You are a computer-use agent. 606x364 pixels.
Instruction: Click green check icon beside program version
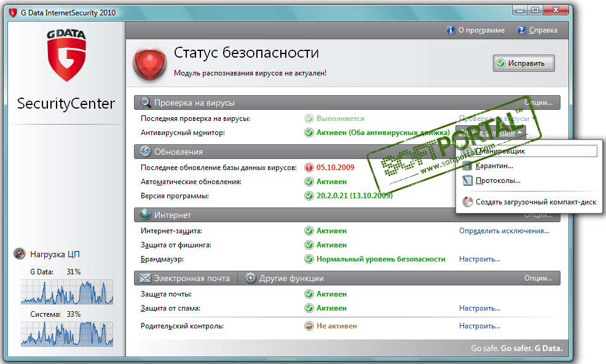[x=309, y=196]
